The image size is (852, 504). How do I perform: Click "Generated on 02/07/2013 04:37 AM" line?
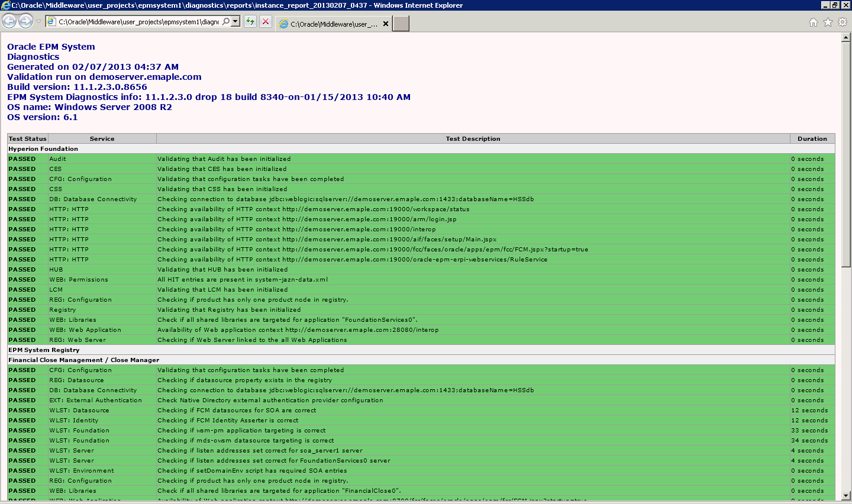pos(93,67)
